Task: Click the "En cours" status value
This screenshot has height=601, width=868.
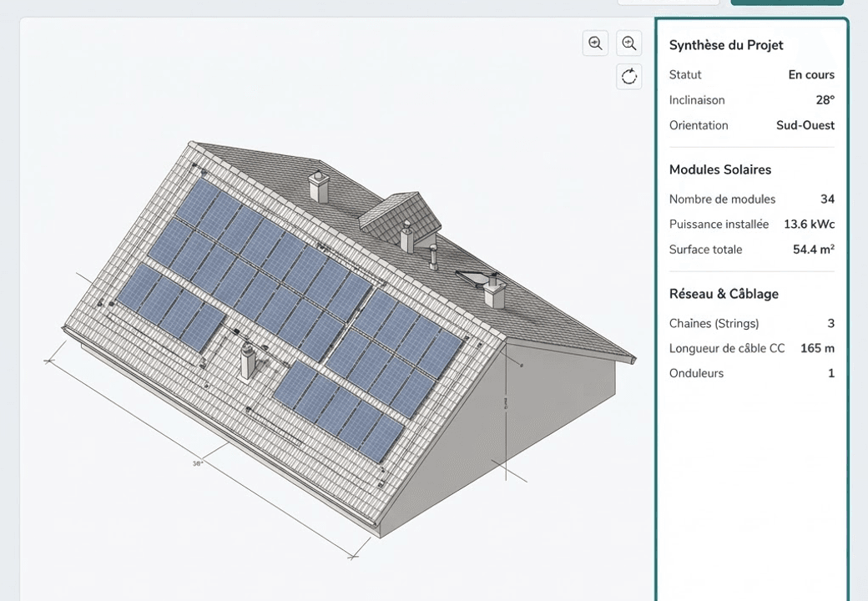Action: click(811, 75)
